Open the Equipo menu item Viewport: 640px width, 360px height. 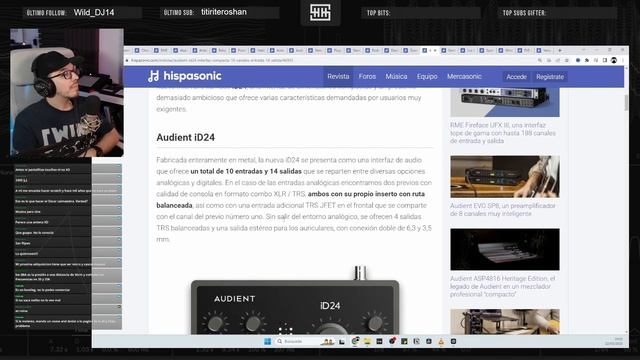pyautogui.click(x=427, y=76)
